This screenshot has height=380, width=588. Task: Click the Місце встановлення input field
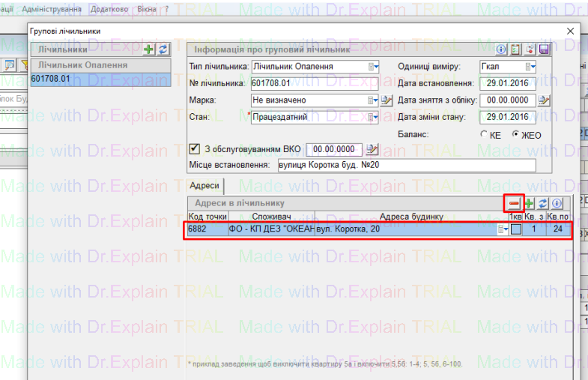pos(407,166)
